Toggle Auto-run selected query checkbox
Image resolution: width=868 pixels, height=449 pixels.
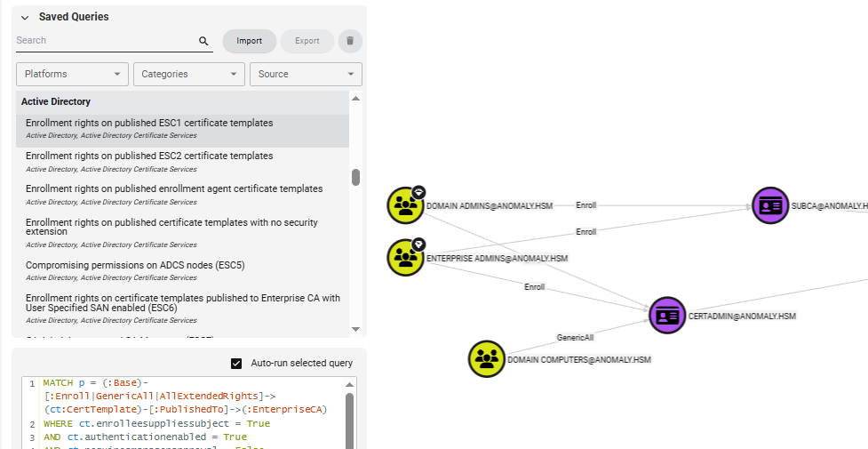coord(236,363)
